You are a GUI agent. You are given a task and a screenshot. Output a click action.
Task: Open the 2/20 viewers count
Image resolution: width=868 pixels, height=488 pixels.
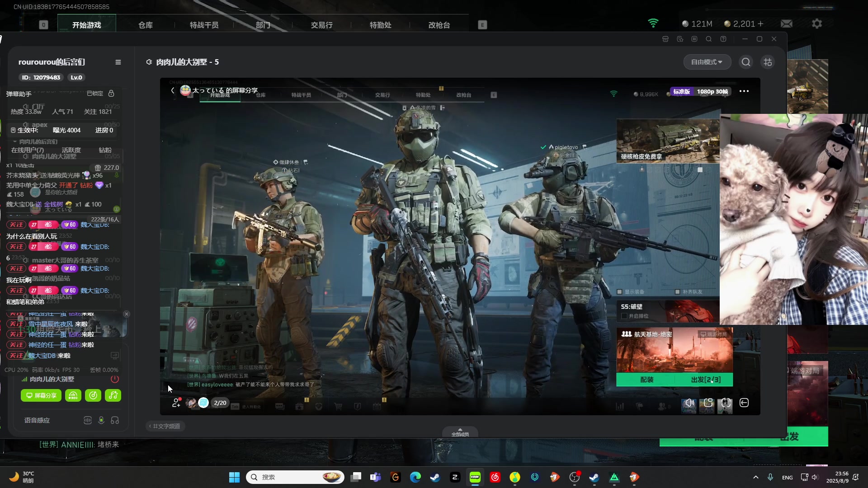coord(220,403)
